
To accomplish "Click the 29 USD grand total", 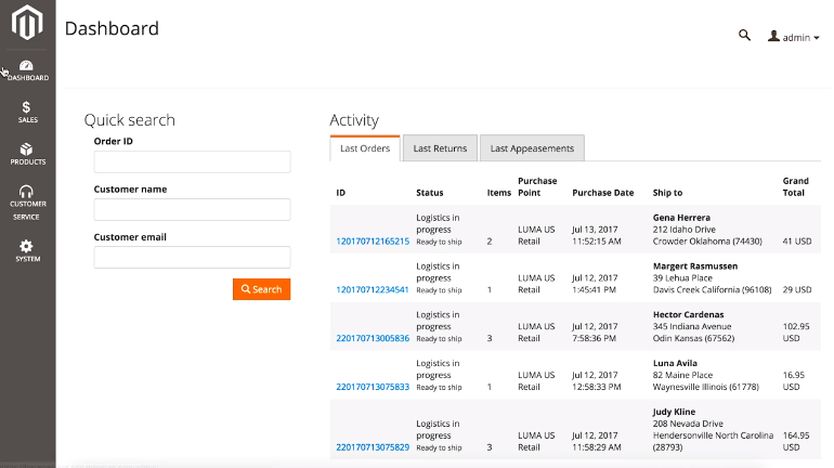I will point(797,290).
